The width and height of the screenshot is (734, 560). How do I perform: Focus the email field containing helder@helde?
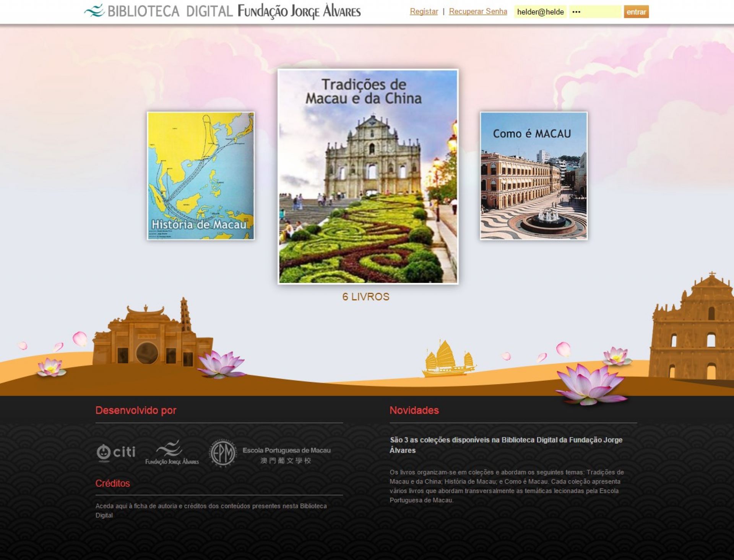[x=540, y=12]
